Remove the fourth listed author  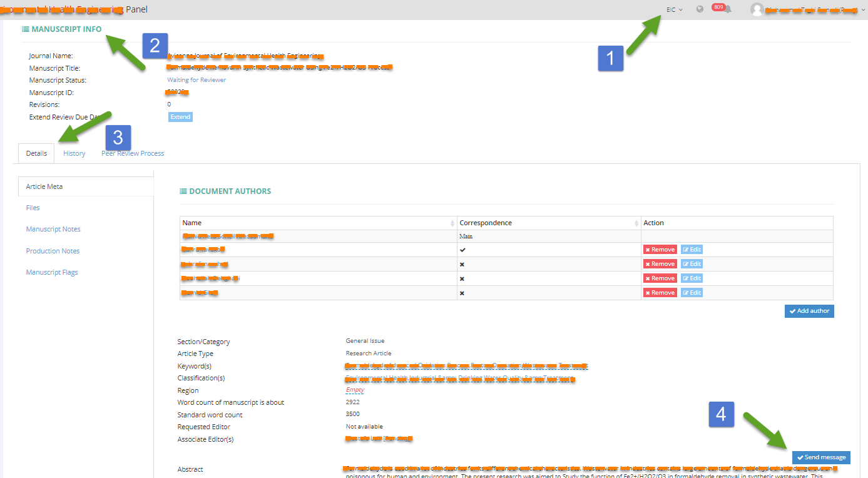pyautogui.click(x=660, y=278)
